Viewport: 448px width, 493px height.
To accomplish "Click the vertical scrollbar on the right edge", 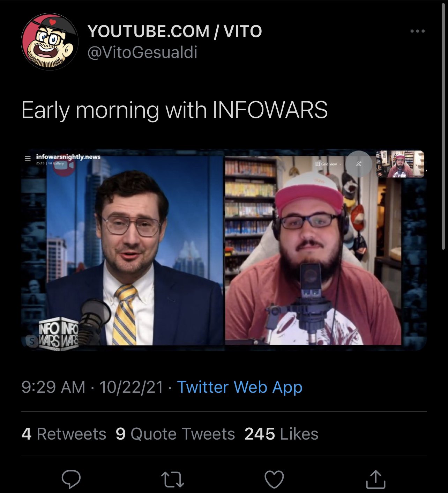I will click(x=443, y=126).
